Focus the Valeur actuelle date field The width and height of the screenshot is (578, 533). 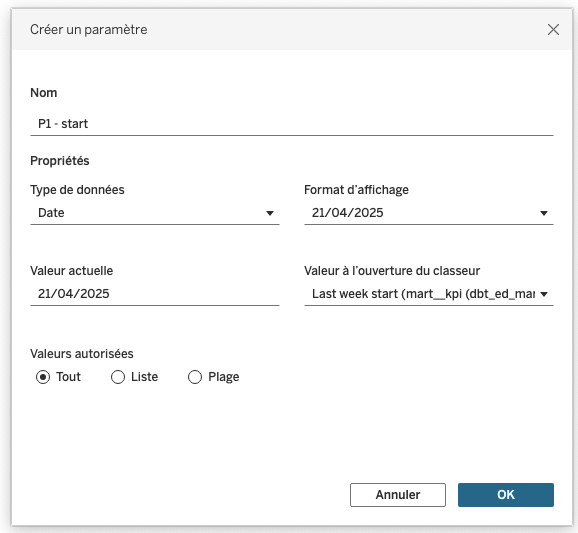point(154,294)
